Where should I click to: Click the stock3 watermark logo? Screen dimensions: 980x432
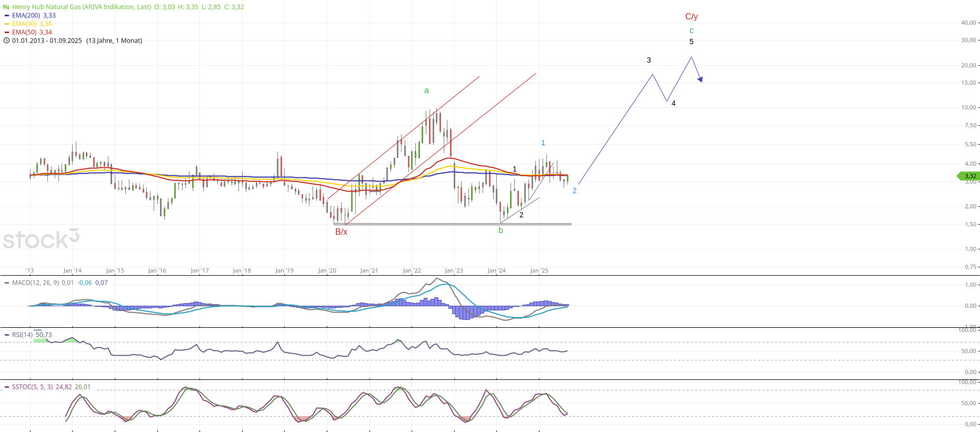tap(41, 239)
